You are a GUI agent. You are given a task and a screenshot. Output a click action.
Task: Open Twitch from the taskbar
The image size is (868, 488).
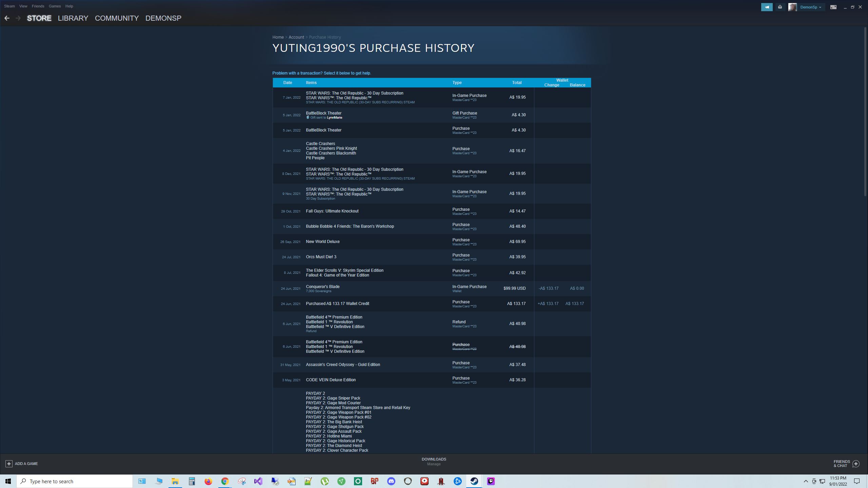click(x=491, y=481)
